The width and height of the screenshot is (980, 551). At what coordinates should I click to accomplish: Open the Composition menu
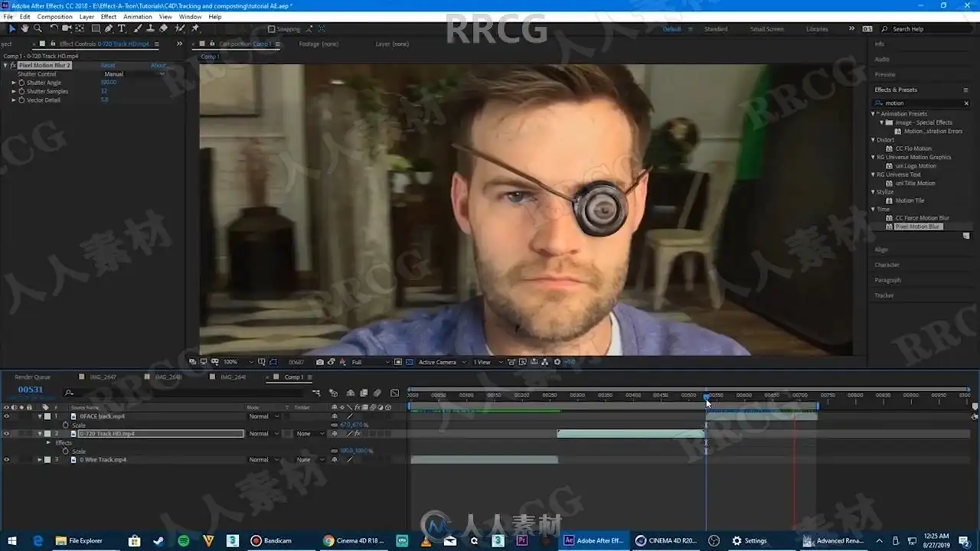pyautogui.click(x=54, y=16)
